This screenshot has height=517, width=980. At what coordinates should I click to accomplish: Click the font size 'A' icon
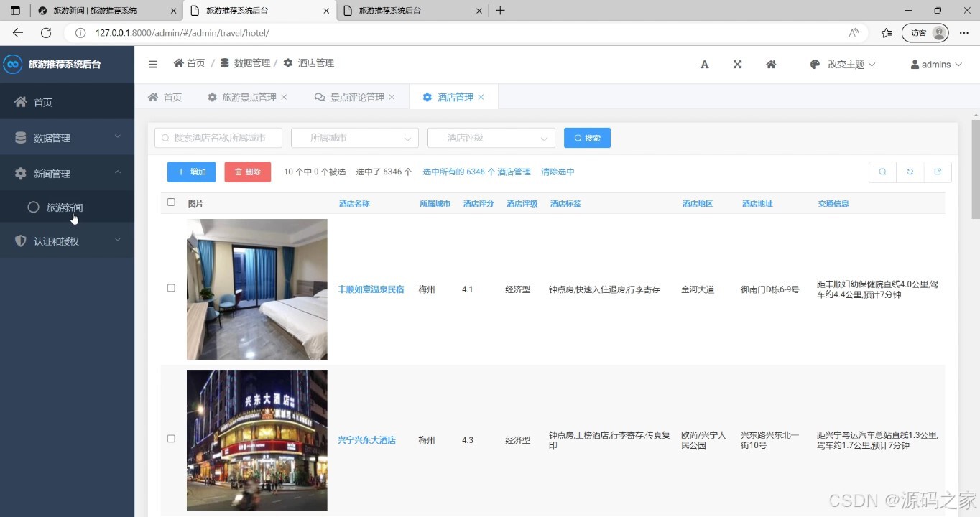tap(704, 64)
